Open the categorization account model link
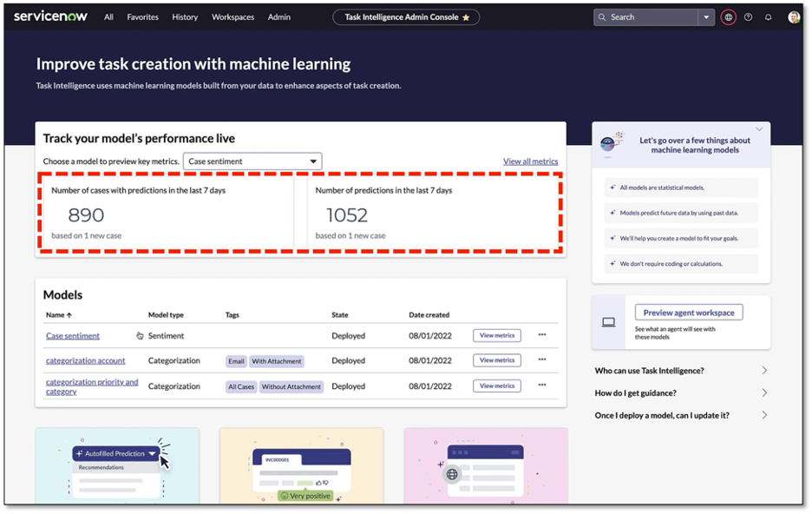 (85, 360)
